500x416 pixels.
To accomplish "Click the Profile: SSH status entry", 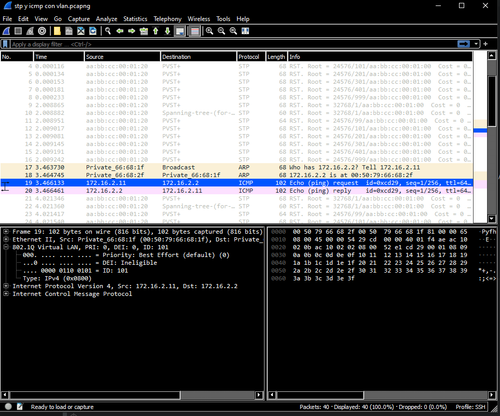I will tap(470, 407).
